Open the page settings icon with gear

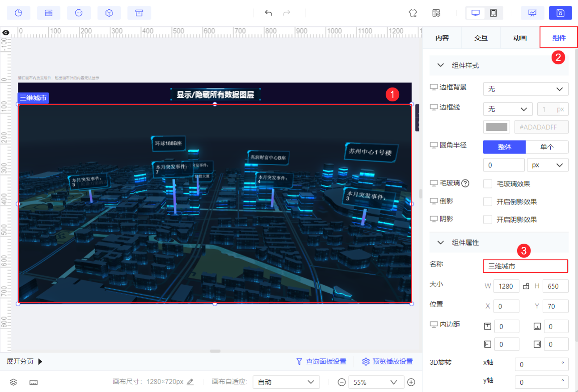436,13
